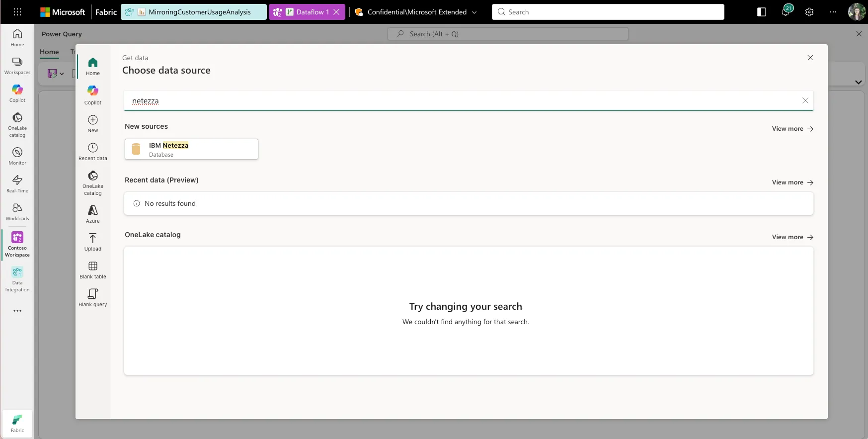Select Copilot in the Get data panel
Viewport: 868px width, 439px height.
[93, 95]
